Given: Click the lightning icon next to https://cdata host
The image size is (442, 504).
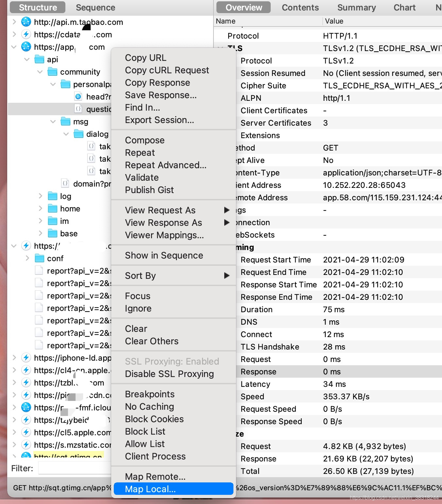Looking at the screenshot, I should click(26, 34).
